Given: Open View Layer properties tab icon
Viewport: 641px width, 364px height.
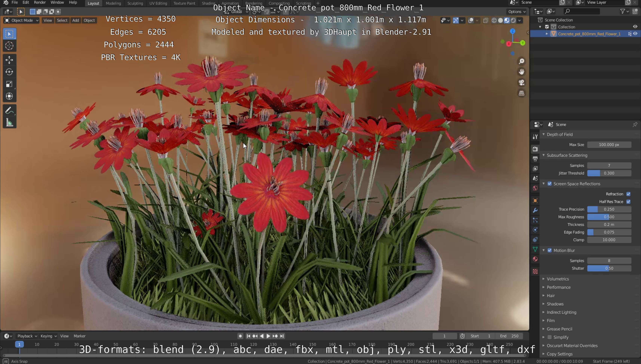Looking at the screenshot, I should (x=535, y=169).
